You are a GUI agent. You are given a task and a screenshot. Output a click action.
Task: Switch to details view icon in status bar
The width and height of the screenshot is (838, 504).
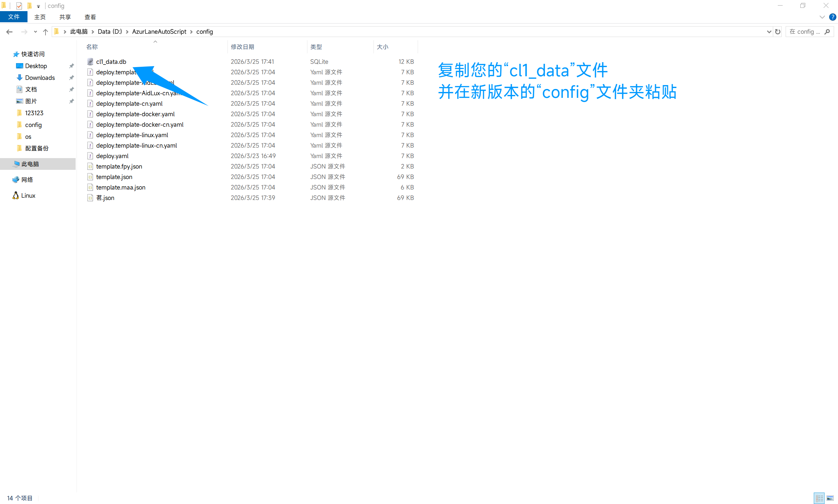pyautogui.click(x=819, y=498)
